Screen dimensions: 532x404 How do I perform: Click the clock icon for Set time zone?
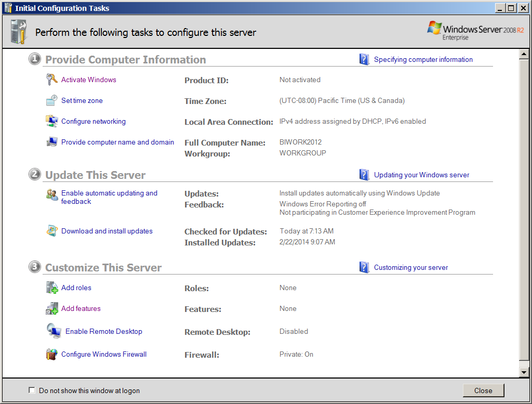click(51, 100)
